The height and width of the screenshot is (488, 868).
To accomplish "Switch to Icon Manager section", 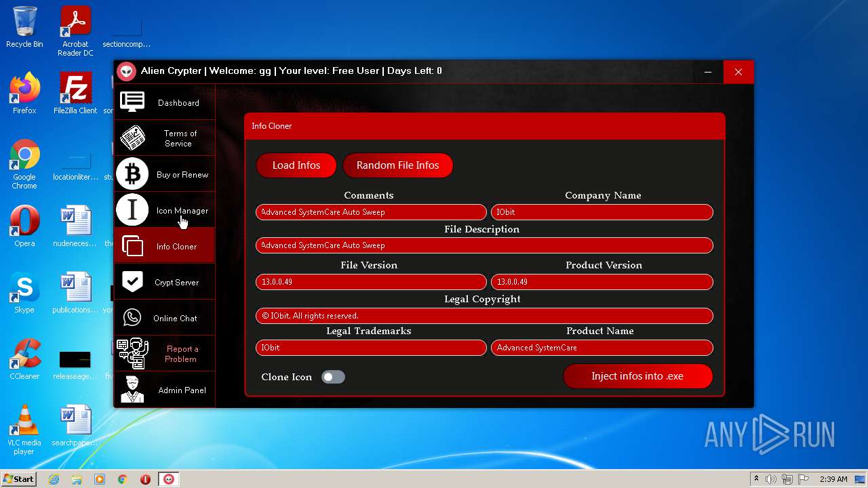I will click(164, 210).
